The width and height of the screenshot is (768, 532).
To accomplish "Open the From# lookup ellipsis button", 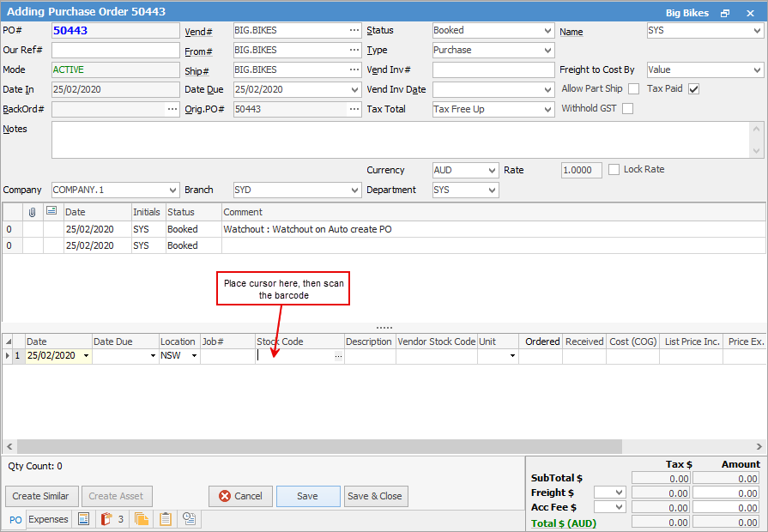I will (x=354, y=50).
